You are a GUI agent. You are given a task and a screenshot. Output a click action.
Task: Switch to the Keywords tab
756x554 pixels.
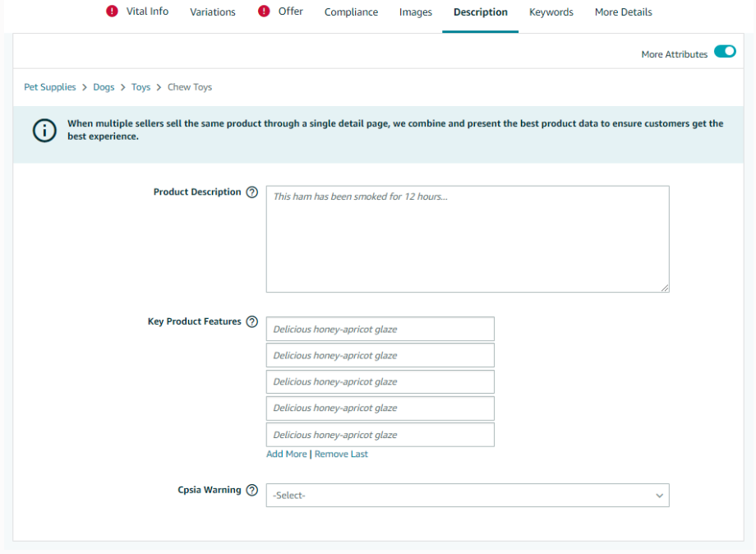[551, 12]
